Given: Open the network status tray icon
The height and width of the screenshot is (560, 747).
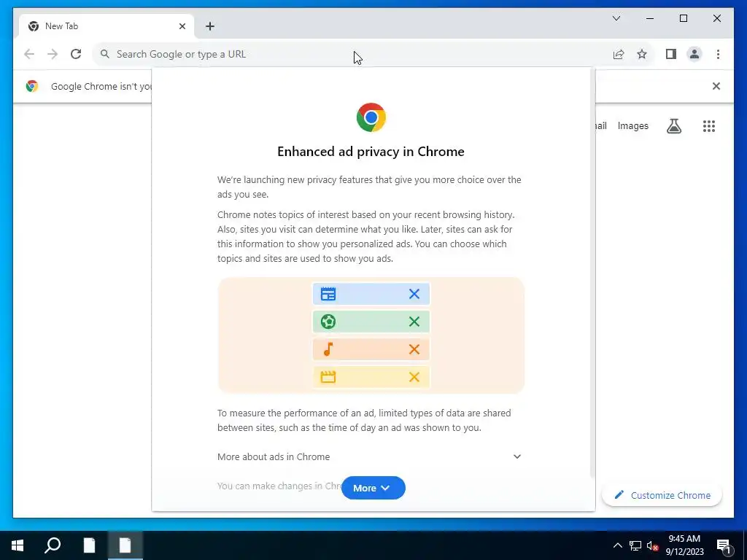Looking at the screenshot, I should (635, 545).
